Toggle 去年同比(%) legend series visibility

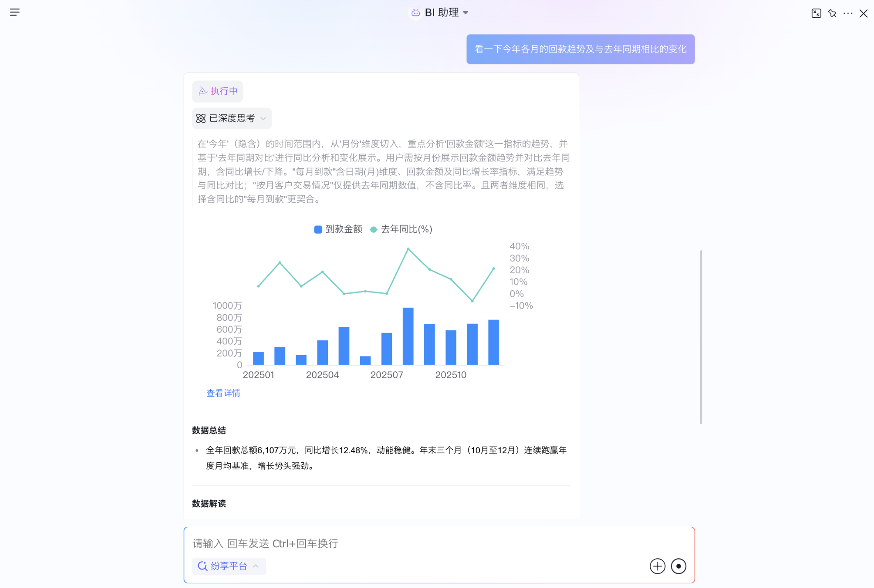(401, 229)
